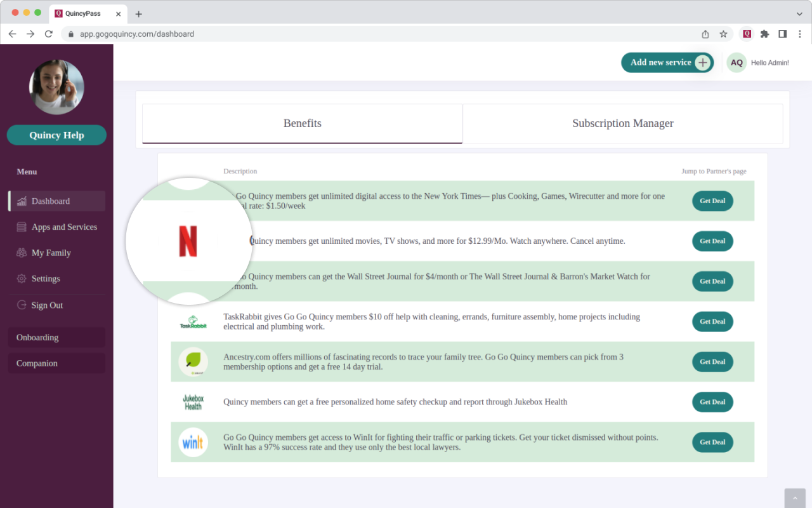Reload the page with the refresh icon
812x508 pixels.
pyautogui.click(x=49, y=34)
